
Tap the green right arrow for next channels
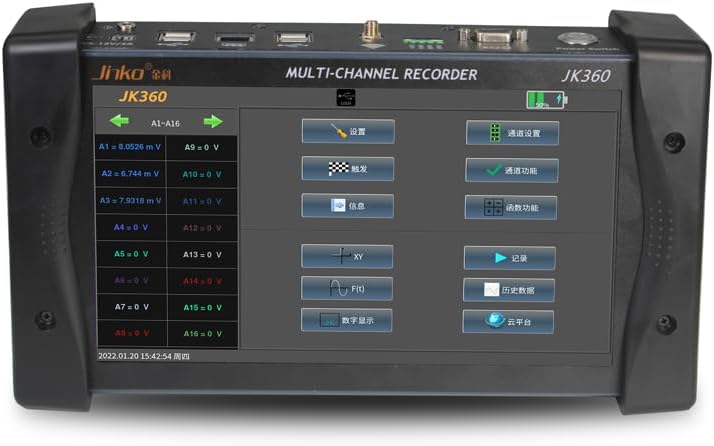[213, 122]
